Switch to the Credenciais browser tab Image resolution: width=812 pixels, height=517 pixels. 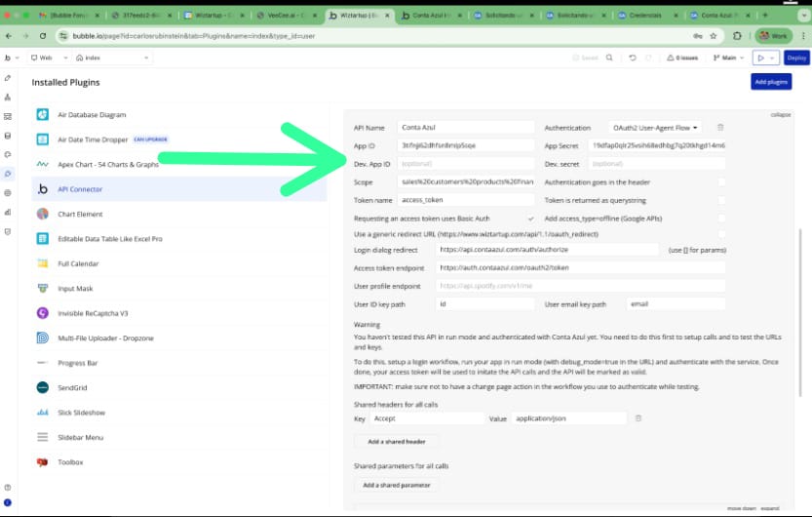tap(645, 16)
